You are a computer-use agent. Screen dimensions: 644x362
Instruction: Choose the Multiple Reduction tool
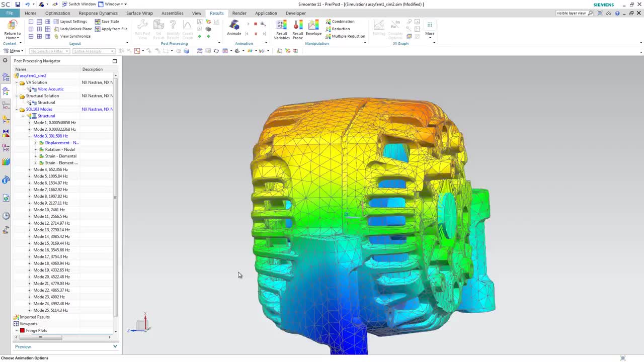(348, 36)
